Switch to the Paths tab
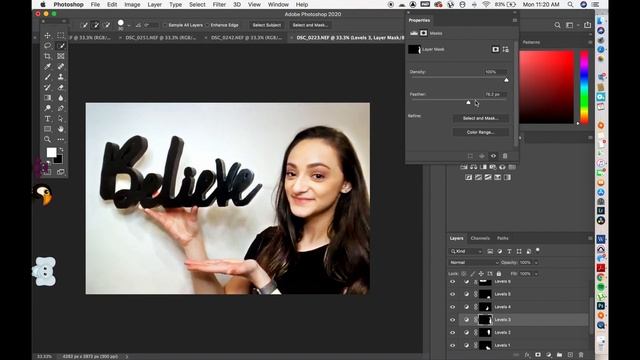Screen dimensions: 640x360 (502, 238)
